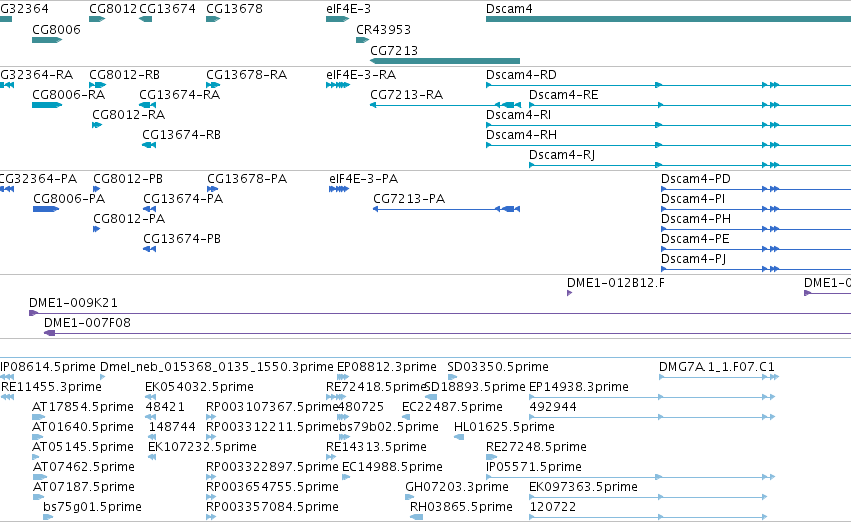This screenshot has height=522, width=851.
Task: Select the eIF4E-3-RA transcript
Action: pos(338,85)
